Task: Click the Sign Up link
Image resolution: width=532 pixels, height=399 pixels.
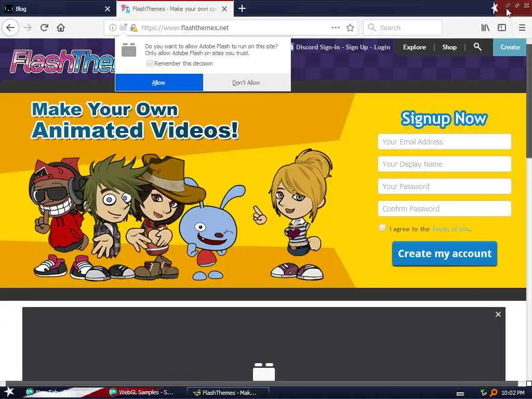Action: pos(356,47)
